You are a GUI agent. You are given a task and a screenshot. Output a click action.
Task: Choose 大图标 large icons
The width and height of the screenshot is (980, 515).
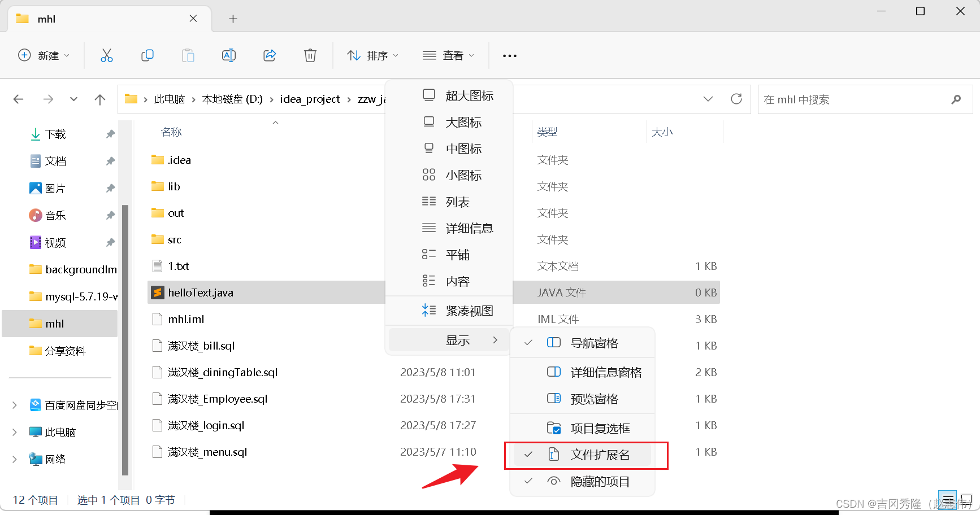(449, 122)
